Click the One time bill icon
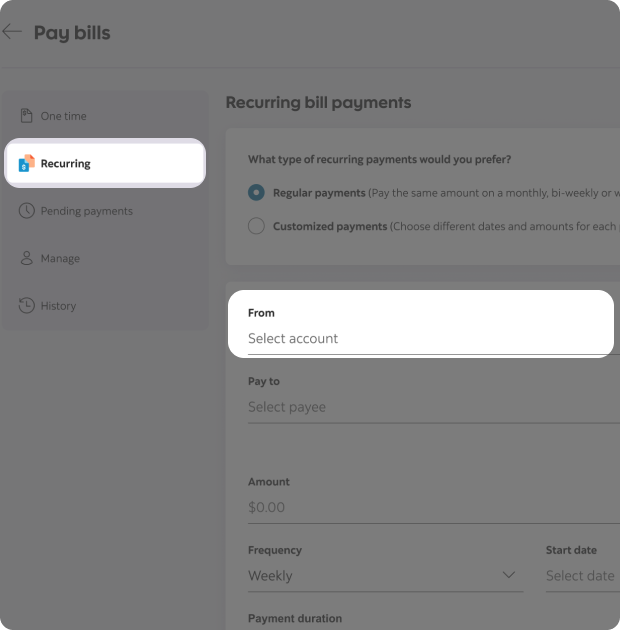Screen dimensions: 620x630 [x=26, y=116]
